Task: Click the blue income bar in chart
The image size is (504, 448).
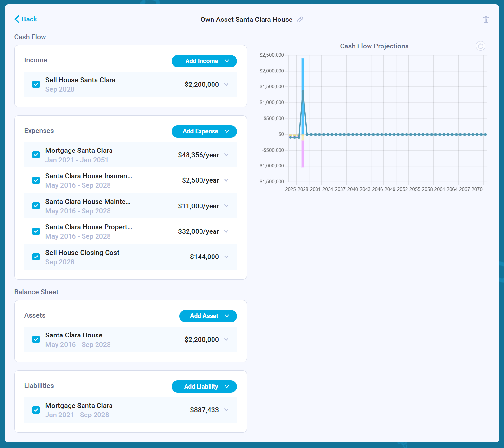Action: (303, 96)
